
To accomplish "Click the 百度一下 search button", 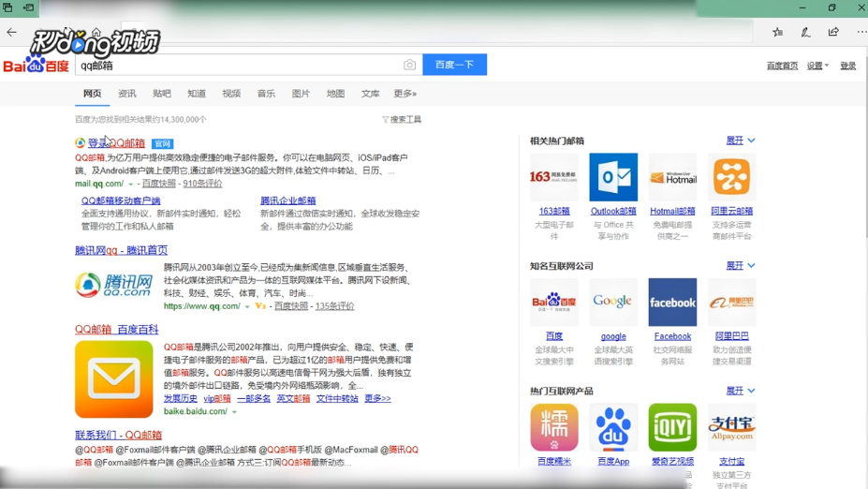I will [x=454, y=65].
